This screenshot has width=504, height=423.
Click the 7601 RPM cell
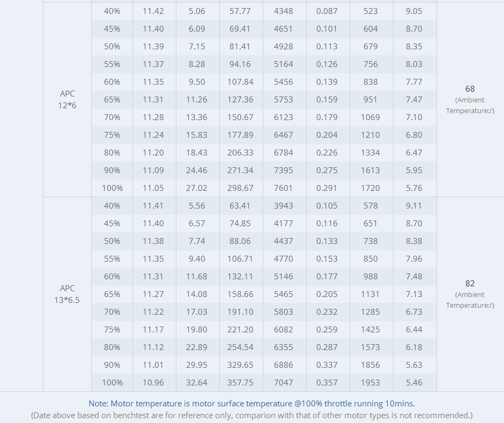pos(284,188)
